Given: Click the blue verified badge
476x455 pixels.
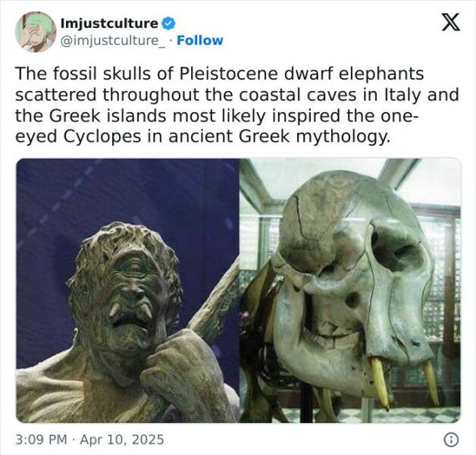Looking at the screenshot, I should tap(168, 24).
